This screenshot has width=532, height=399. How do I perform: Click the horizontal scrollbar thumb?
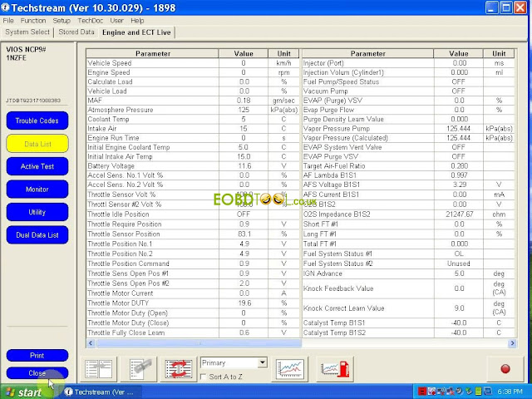point(199,343)
